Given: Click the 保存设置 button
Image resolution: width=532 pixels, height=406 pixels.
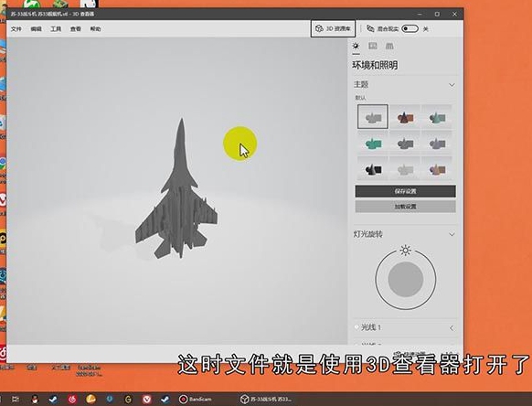Looking at the screenshot, I should pyautogui.click(x=406, y=191).
